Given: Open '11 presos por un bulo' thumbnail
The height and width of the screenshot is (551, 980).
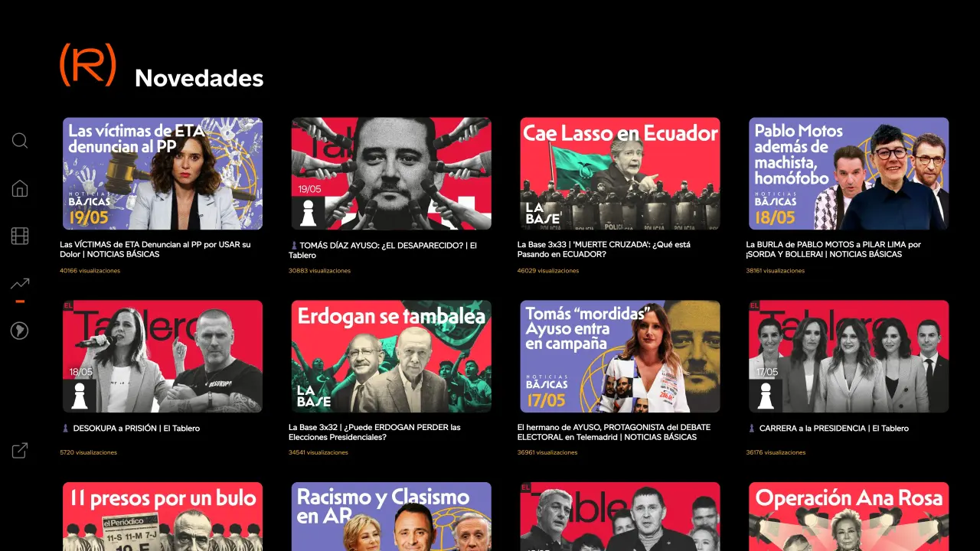Looking at the screenshot, I should coord(162,517).
